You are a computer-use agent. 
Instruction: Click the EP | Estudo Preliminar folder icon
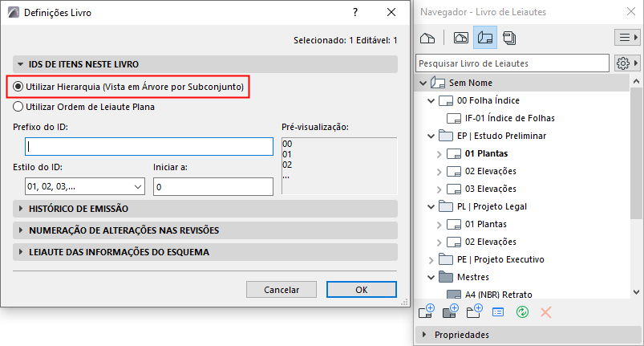(x=446, y=136)
